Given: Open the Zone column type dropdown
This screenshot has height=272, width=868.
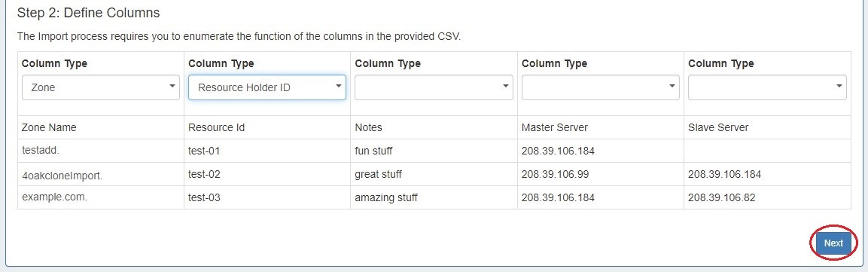Looking at the screenshot, I should [101, 87].
